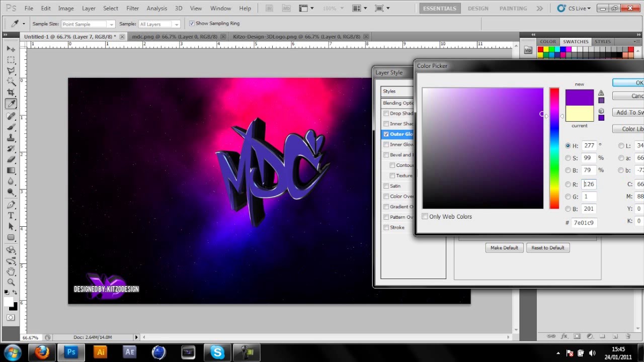This screenshot has height=362, width=644.
Task: Select the Rectangular Marquee tool
Action: [x=11, y=59]
